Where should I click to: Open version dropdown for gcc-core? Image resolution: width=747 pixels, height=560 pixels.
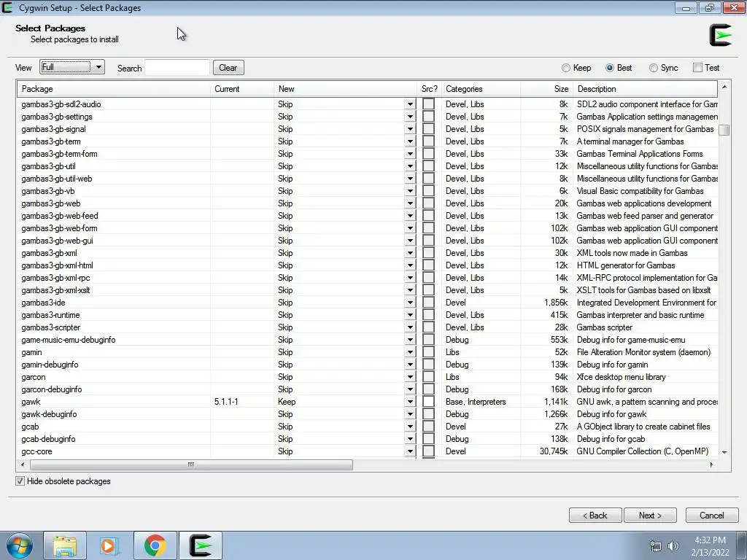click(410, 451)
